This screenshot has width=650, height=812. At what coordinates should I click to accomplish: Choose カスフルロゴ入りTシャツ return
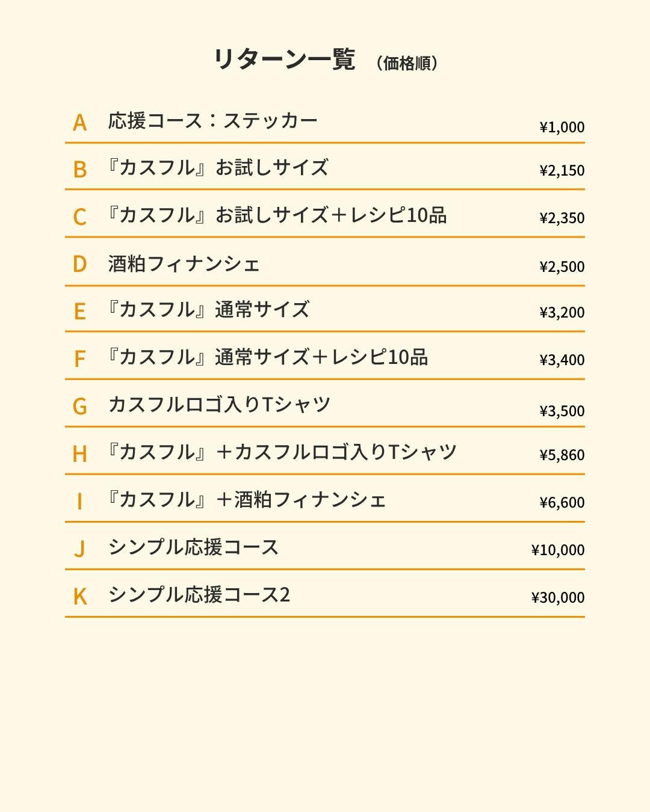[x=219, y=405]
